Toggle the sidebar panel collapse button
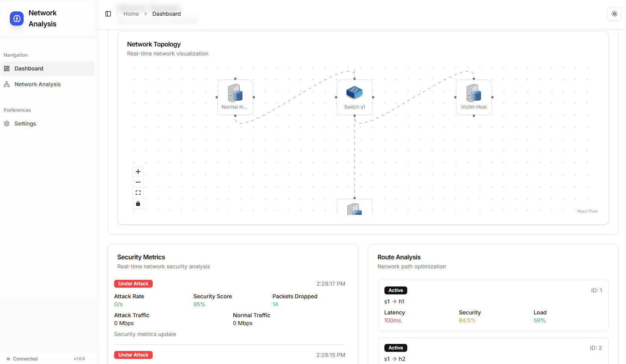This screenshot has height=364, width=626. (108, 14)
